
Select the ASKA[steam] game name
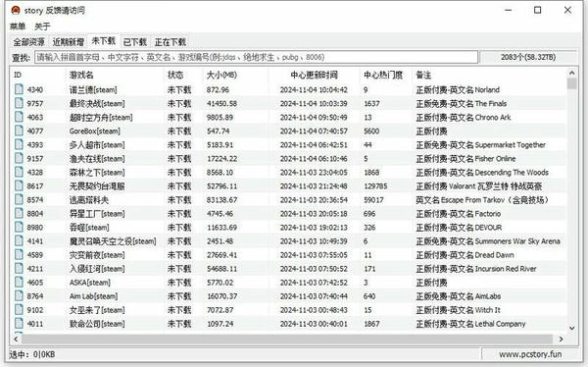90,283
